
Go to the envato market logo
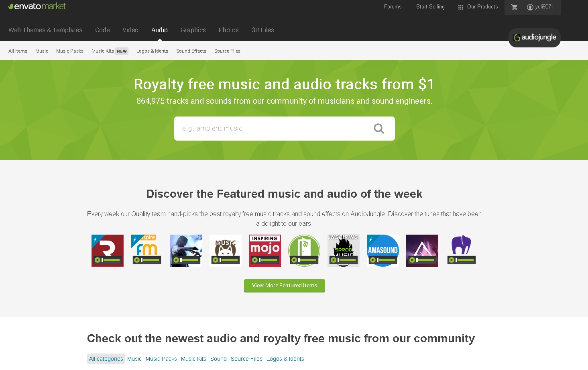tap(37, 6)
